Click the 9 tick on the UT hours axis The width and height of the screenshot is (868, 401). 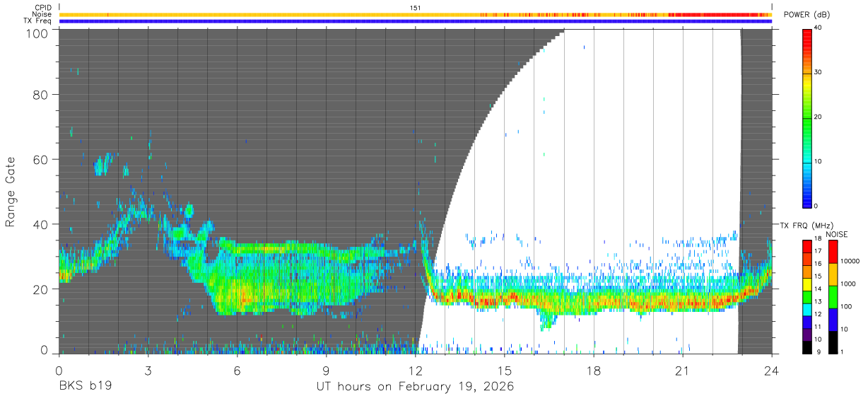[327, 370]
